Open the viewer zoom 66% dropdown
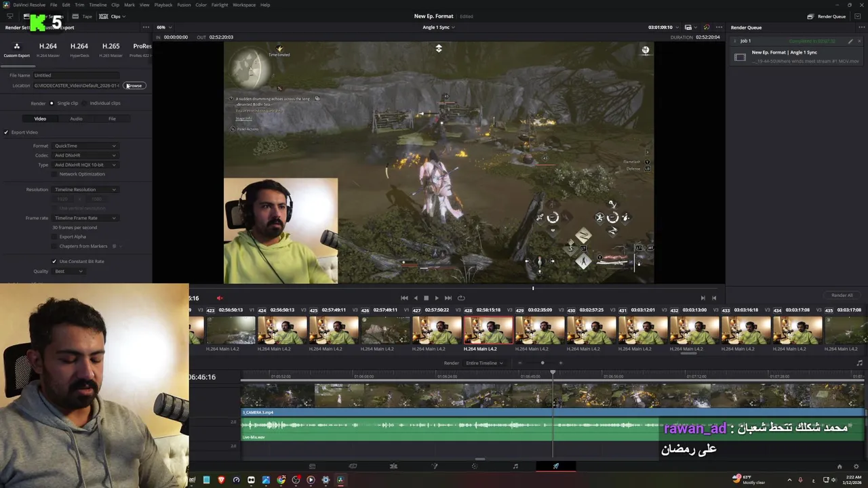The height and width of the screenshot is (488, 868). 163,28
